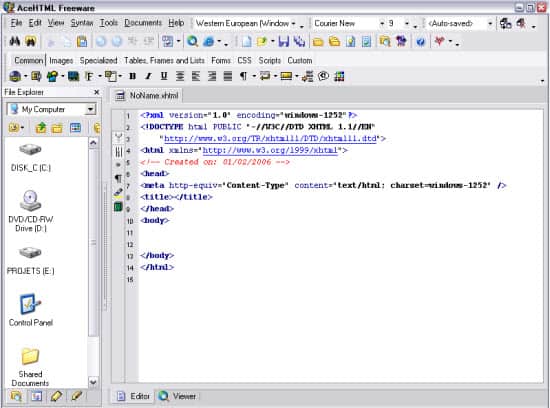The image size is (550, 408).
Task: Click the Save All icon
Action: pos(299,42)
